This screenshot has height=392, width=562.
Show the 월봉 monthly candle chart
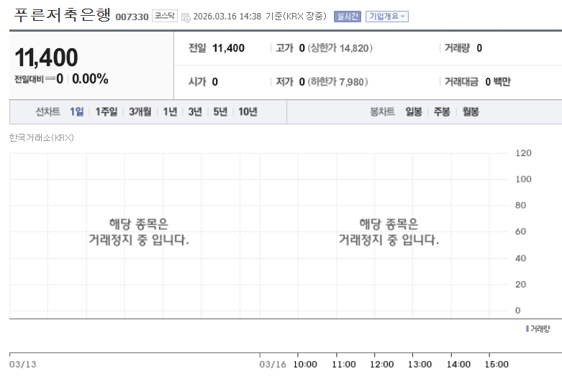pos(471,111)
